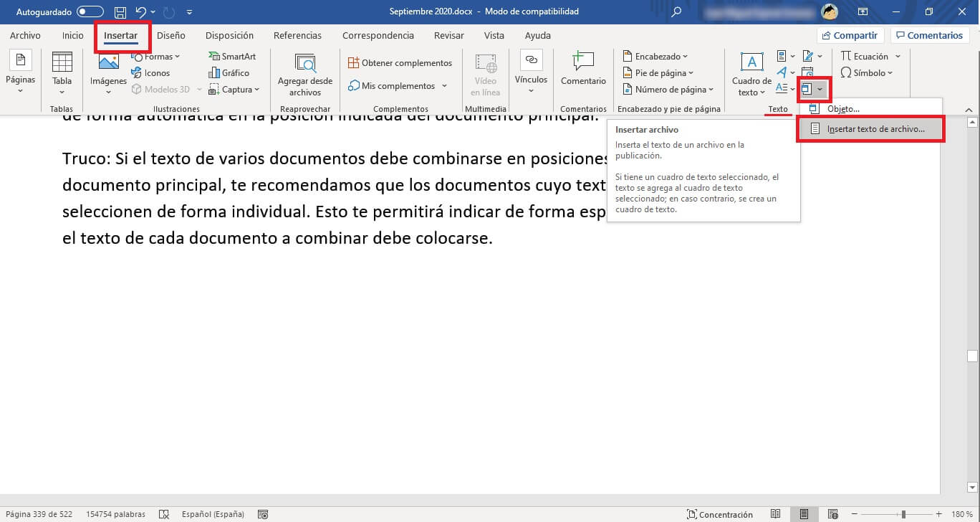The image size is (980, 522).
Task: Check spelling and grammar status icon
Action: click(x=164, y=514)
